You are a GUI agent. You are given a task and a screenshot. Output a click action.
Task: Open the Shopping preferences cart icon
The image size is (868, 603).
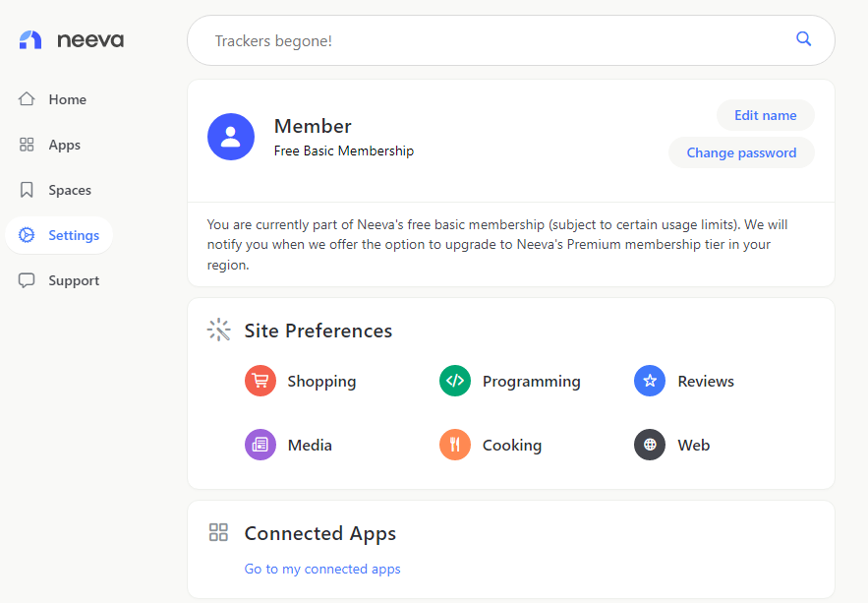tap(260, 381)
